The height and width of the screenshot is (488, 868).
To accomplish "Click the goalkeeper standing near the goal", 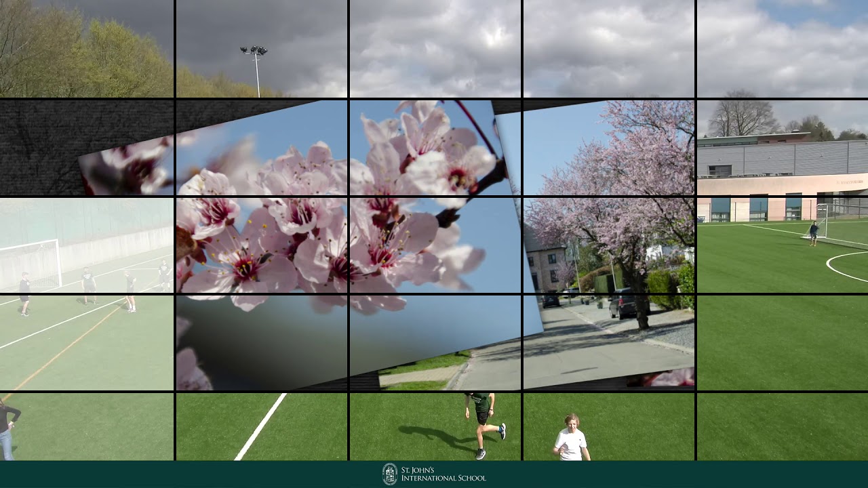I will coord(813,233).
